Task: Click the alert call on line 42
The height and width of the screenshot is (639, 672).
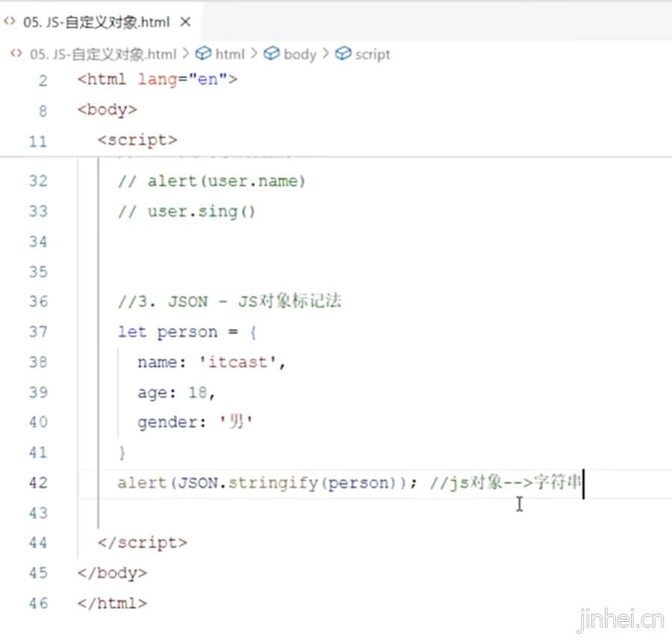Action: 141,483
